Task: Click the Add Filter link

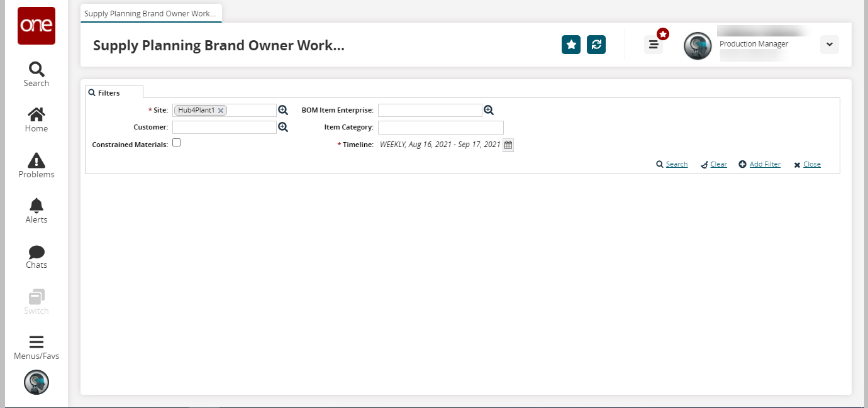Action: 765,164
